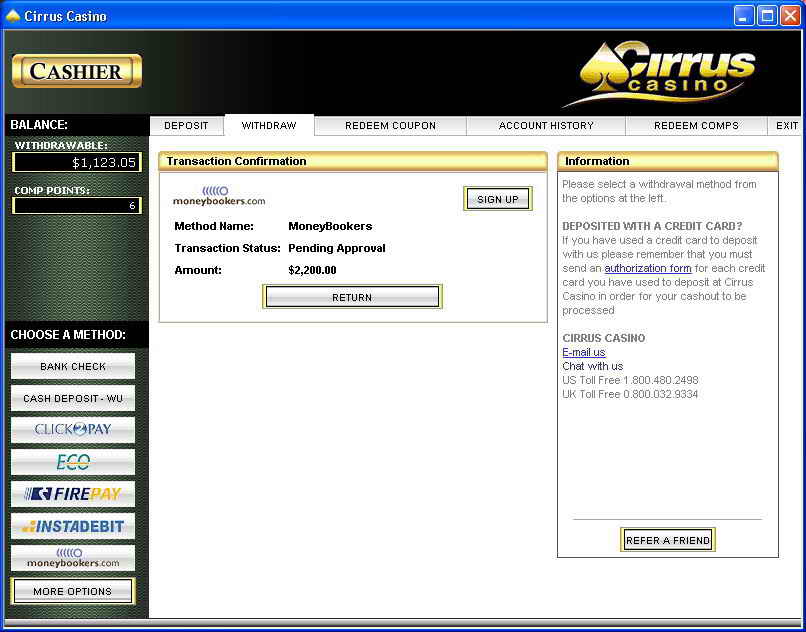This screenshot has height=632, width=806.
Task: Click the Transaction Confirmation panel header
Action: tap(353, 161)
